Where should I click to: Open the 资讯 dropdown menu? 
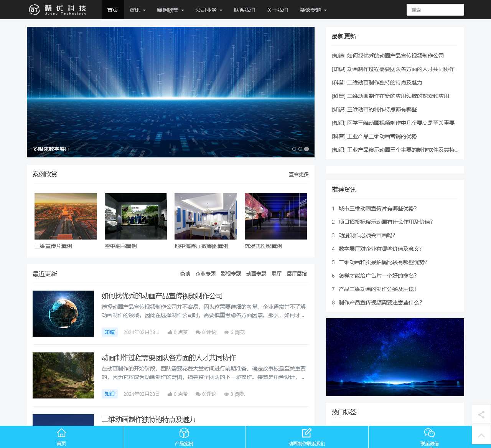coord(137,10)
